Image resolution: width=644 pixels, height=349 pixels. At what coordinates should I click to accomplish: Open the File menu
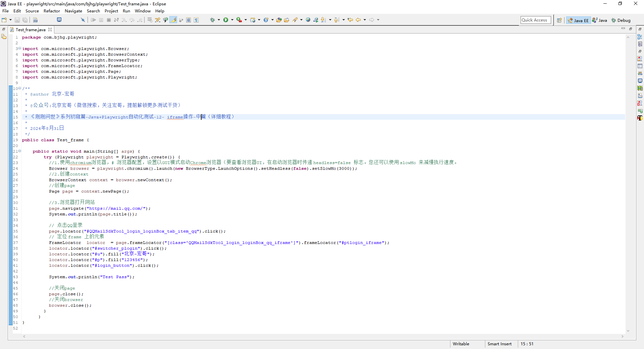point(6,11)
